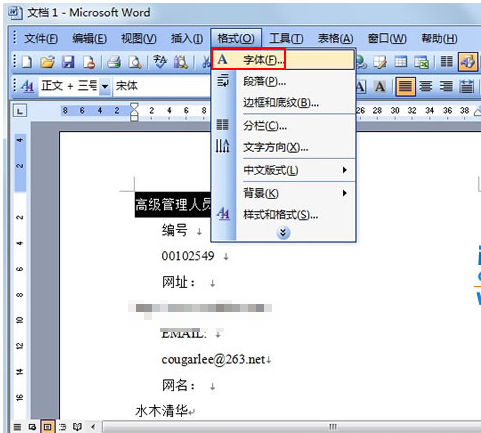This screenshot has height=433, width=481.
Task: Open the 插入(I) menu
Action: [187, 39]
